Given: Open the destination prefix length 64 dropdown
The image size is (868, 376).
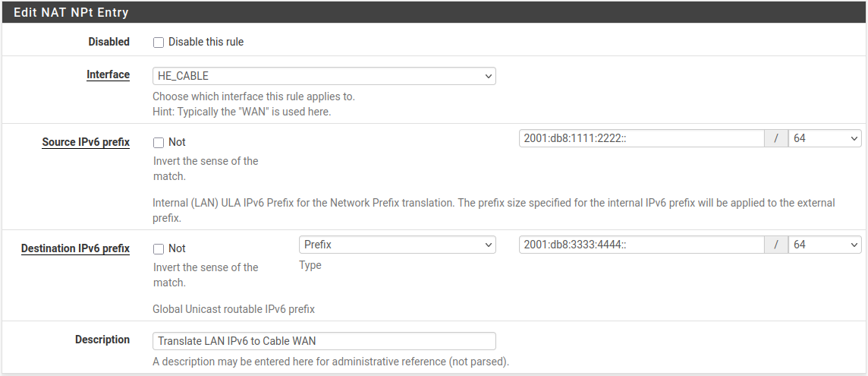Looking at the screenshot, I should click(825, 245).
